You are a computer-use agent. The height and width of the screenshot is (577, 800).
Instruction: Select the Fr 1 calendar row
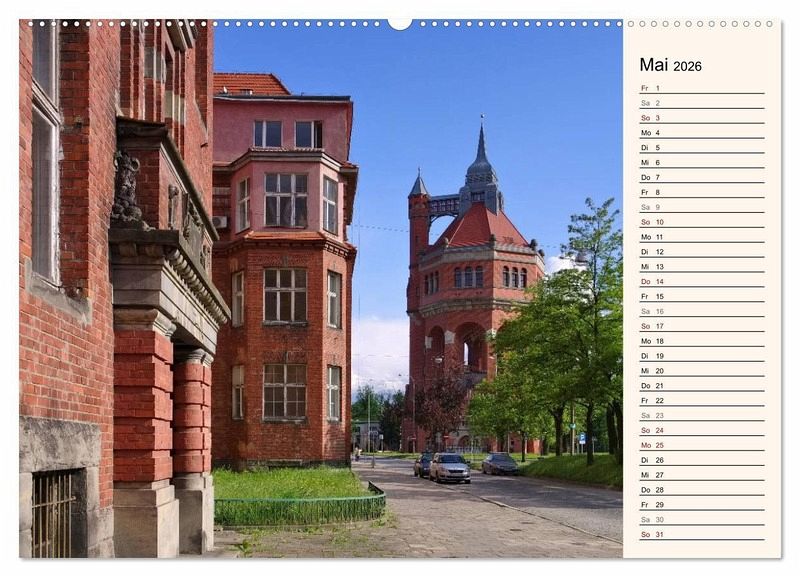pyautogui.click(x=701, y=88)
